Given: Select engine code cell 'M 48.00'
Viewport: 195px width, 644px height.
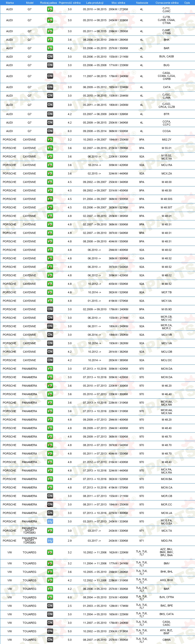Looking at the screenshot, I should [167, 182].
